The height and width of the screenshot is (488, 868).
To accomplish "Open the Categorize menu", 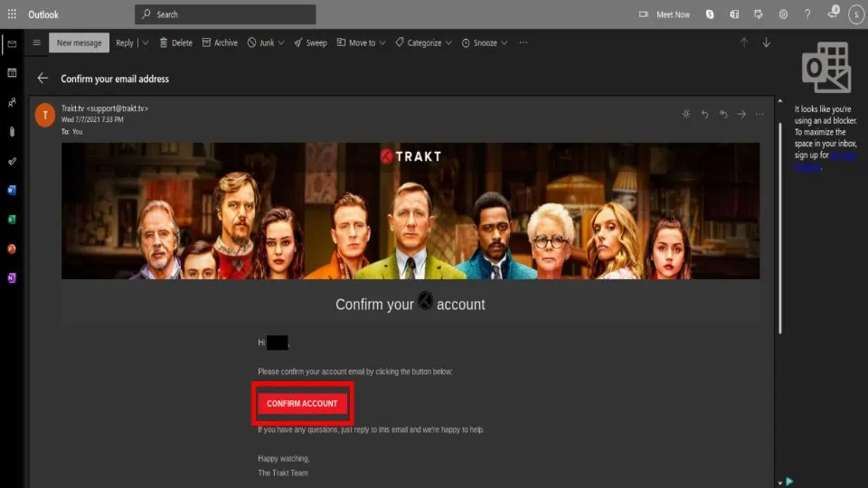I will click(423, 42).
